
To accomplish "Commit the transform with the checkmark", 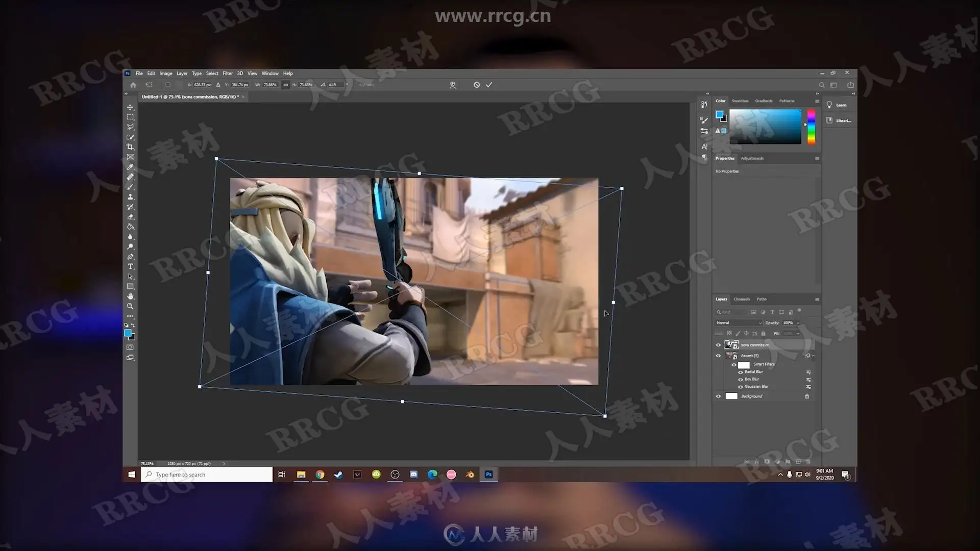I will 489,85.
